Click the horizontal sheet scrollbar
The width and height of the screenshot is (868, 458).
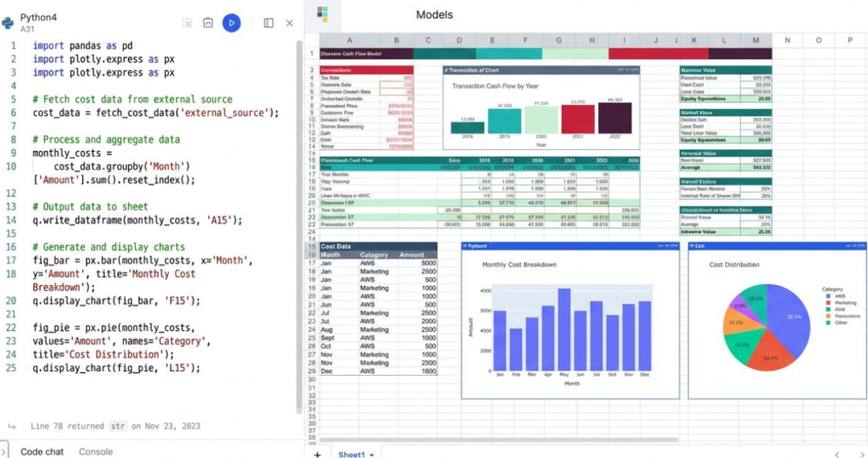click(498, 440)
